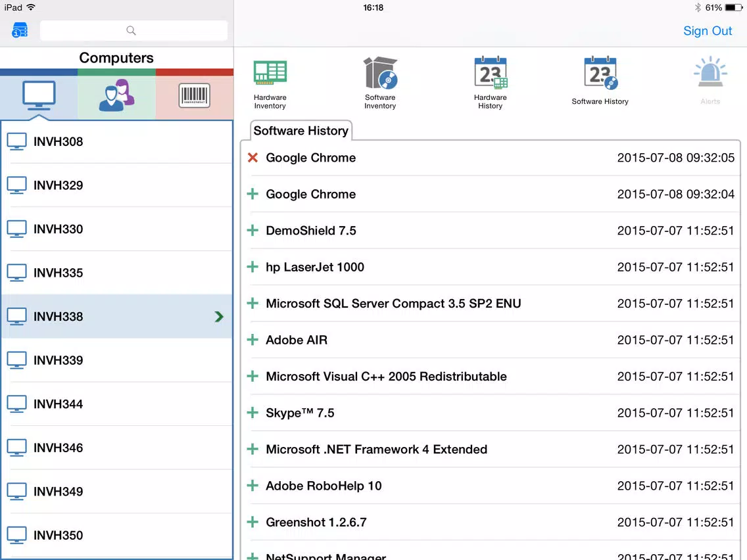Click timestamp 2015-07-08 09:32:04
The height and width of the screenshot is (560, 747).
(x=675, y=194)
